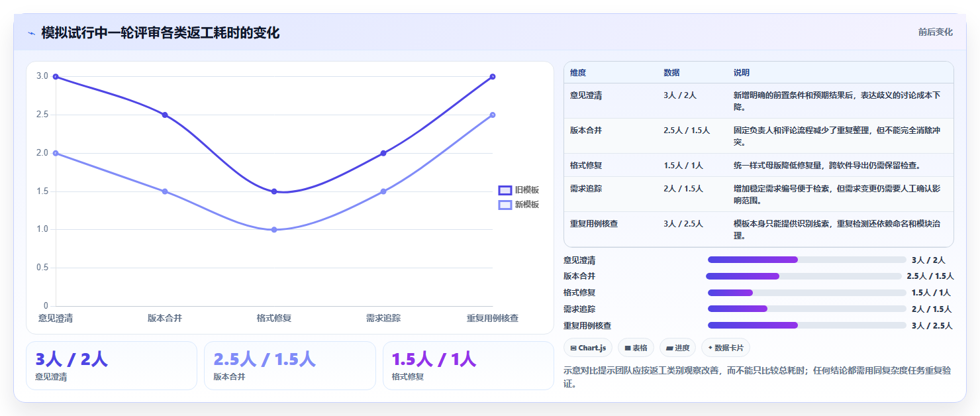This screenshot has width=980, height=416.
Task: Click the 说明 column header
Action: tap(742, 73)
